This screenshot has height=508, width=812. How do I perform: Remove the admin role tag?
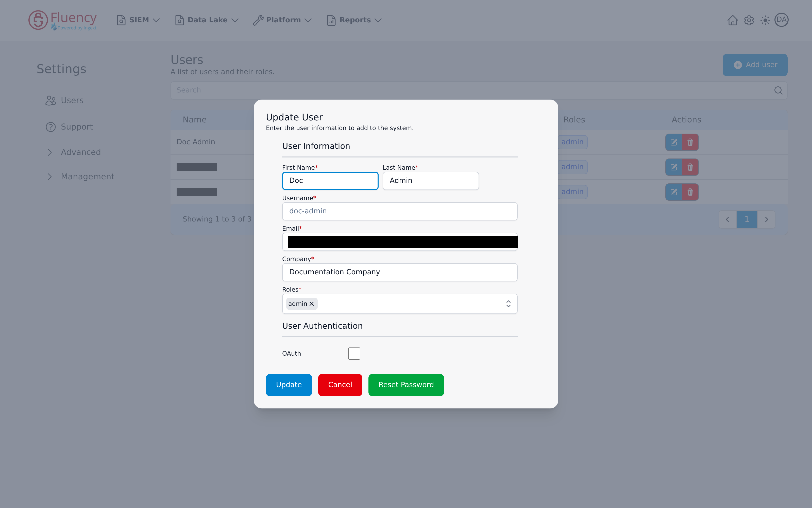pos(312,304)
